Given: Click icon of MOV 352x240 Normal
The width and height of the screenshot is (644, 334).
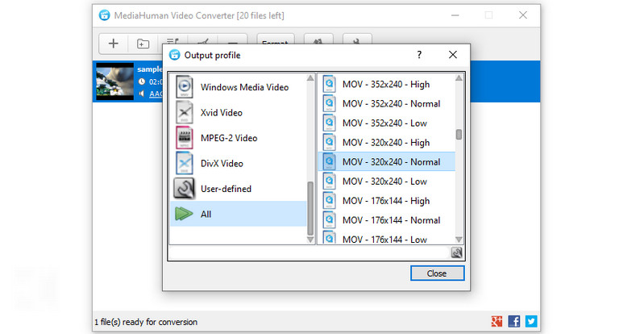Looking at the screenshot, I should tap(329, 103).
